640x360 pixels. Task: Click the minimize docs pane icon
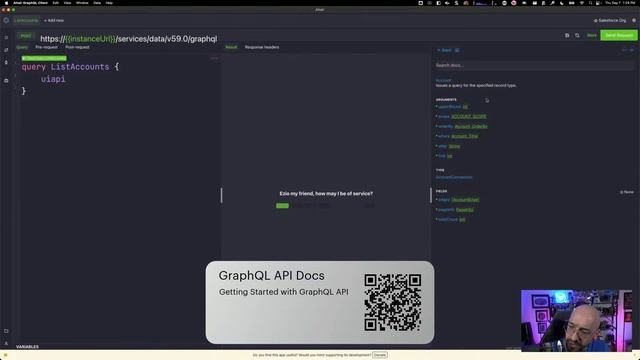point(624,50)
